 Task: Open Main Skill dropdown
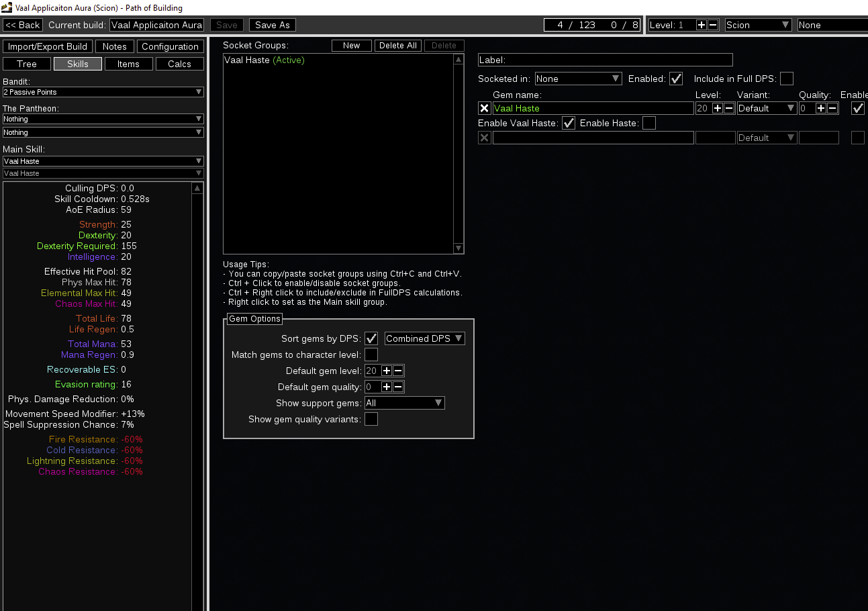click(103, 161)
